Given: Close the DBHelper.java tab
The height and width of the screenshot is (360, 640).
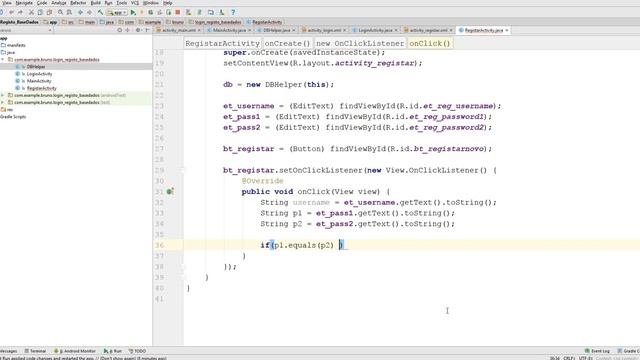Looking at the screenshot, I should (293, 30).
